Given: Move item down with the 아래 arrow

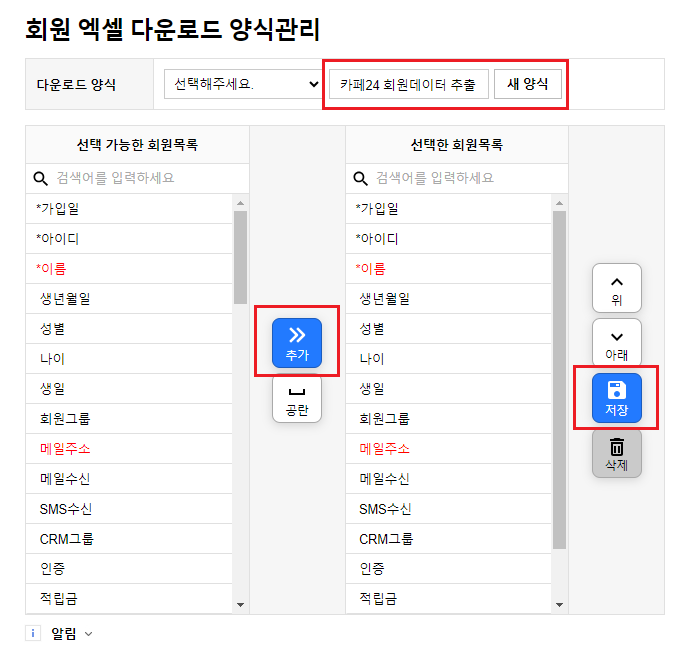Looking at the screenshot, I should [x=616, y=343].
